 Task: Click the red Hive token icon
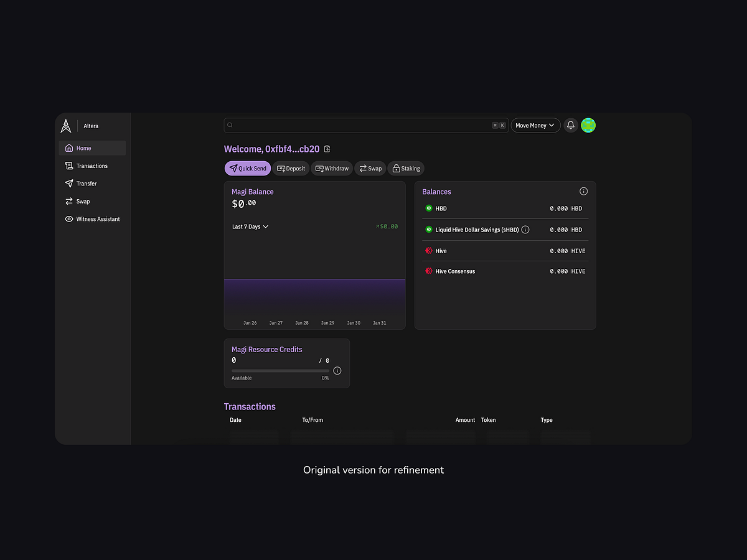click(x=428, y=251)
